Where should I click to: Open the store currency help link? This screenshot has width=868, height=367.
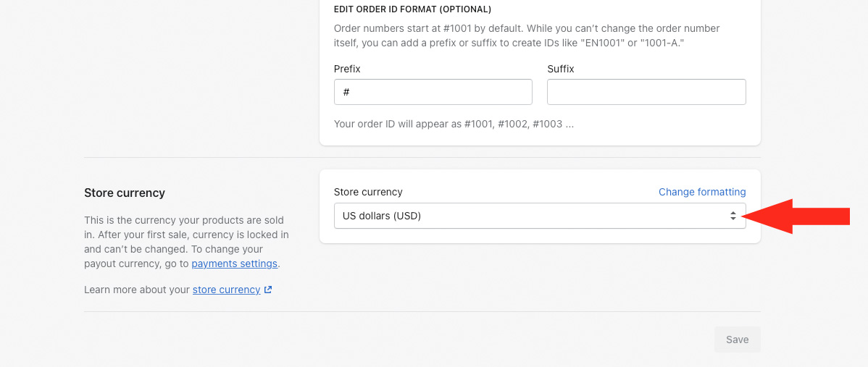pyautogui.click(x=226, y=290)
